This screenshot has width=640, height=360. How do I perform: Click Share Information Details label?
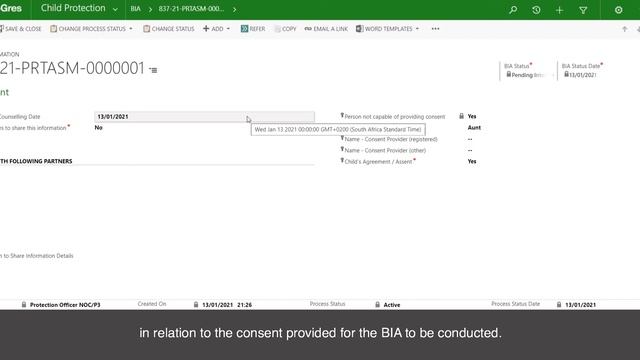(x=37, y=256)
